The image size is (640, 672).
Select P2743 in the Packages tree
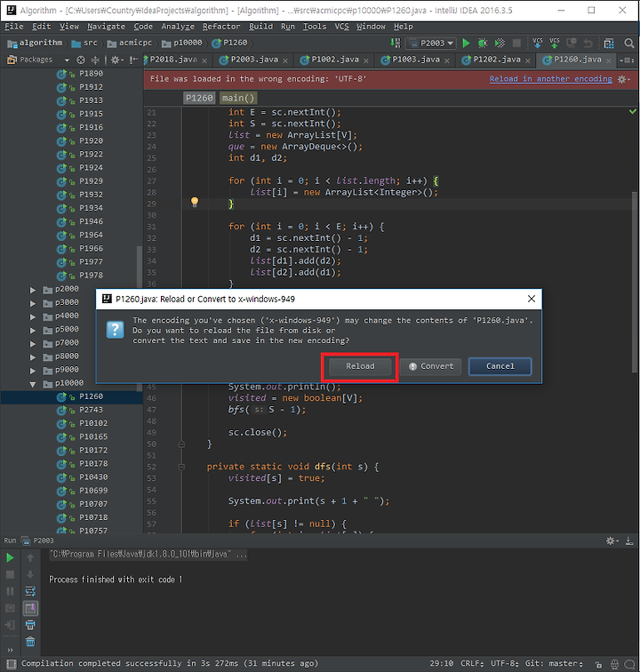coord(91,410)
